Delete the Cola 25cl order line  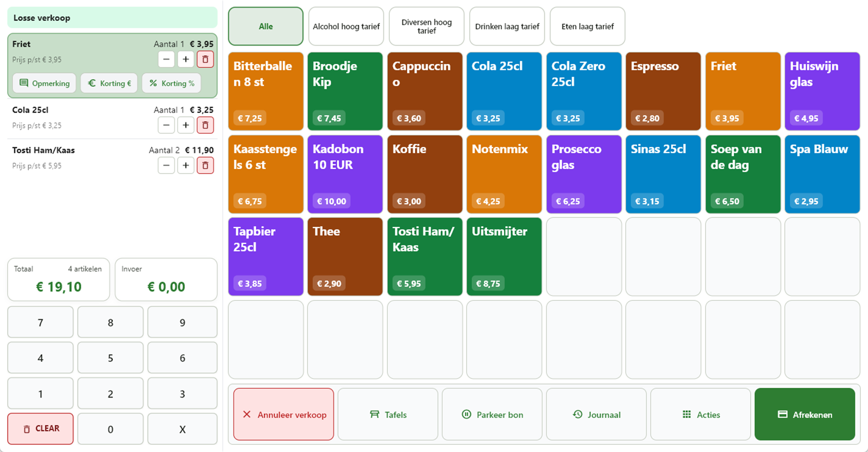pos(205,125)
